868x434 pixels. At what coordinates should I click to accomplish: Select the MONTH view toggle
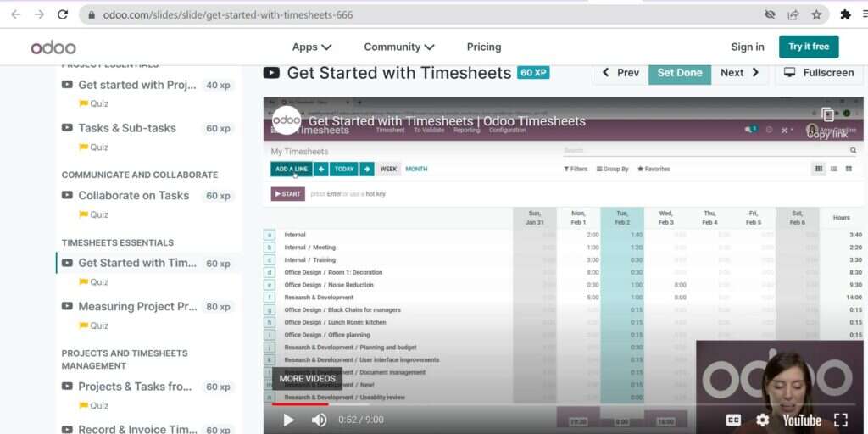(416, 169)
